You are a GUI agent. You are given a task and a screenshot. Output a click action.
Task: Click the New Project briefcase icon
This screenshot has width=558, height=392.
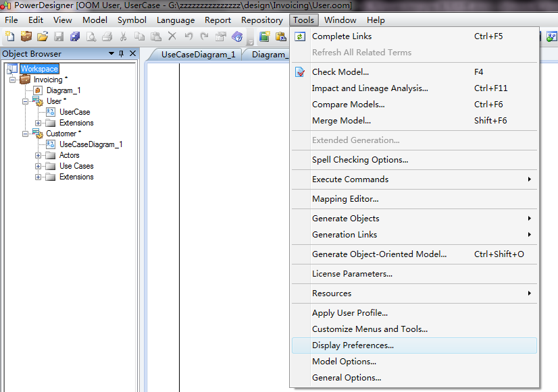pyautogui.click(x=26, y=36)
